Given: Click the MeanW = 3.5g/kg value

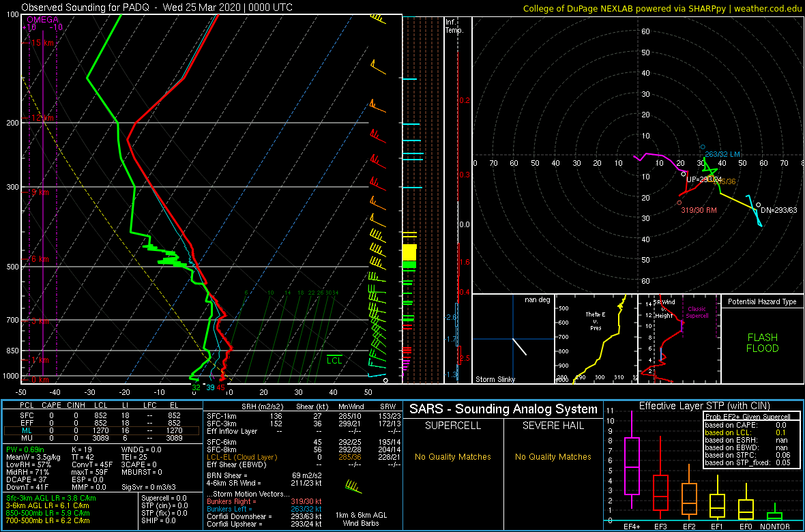Looking at the screenshot, I should 34,457.
